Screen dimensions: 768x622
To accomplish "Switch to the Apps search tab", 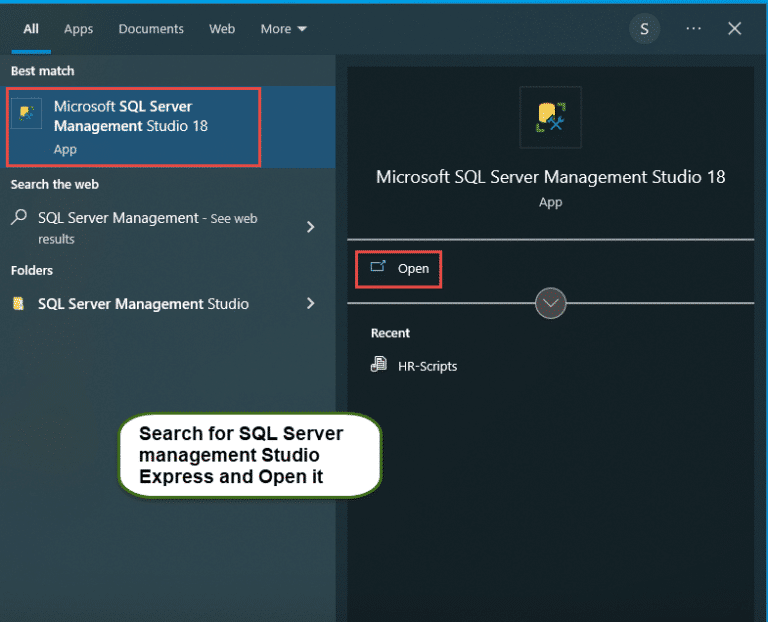I will (x=78, y=29).
